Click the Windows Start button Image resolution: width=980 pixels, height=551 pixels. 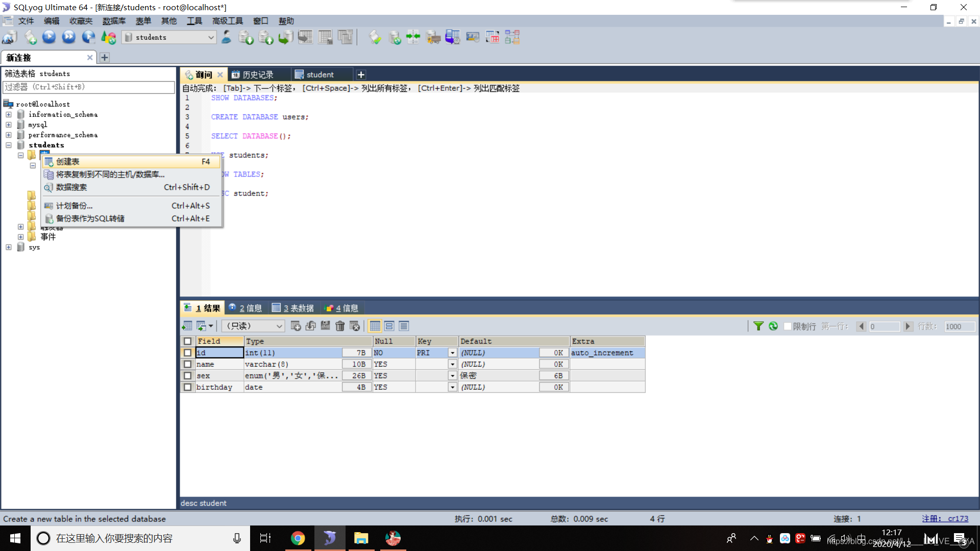tap(15, 538)
